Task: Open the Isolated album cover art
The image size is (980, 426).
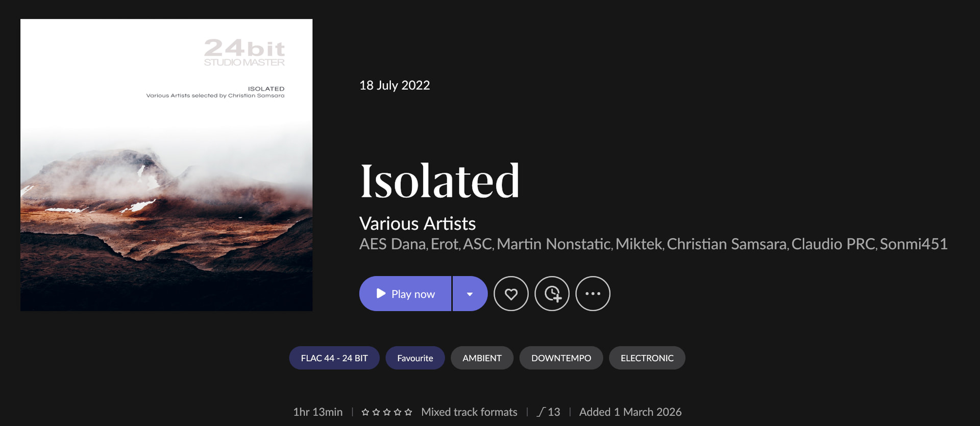Action: (x=166, y=165)
